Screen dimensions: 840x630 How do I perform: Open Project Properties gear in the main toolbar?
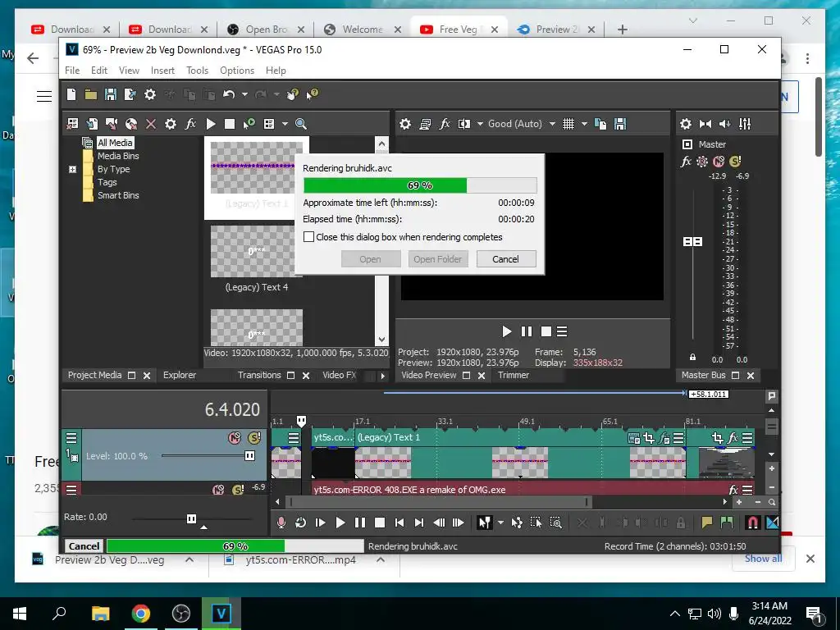click(x=150, y=95)
